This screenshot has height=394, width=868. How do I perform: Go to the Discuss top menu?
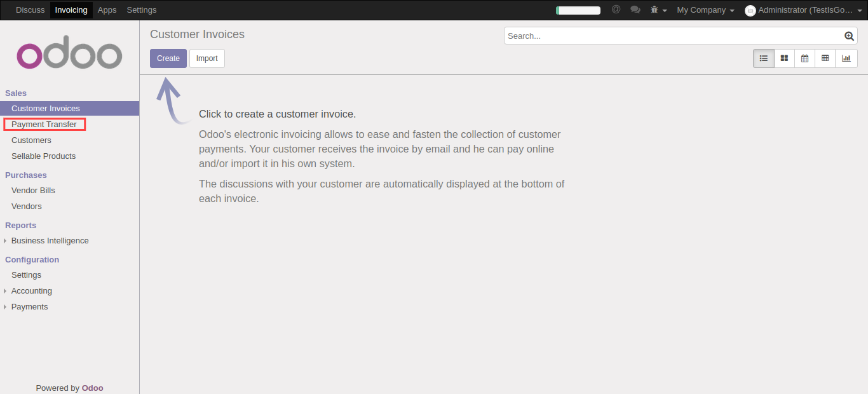click(31, 10)
